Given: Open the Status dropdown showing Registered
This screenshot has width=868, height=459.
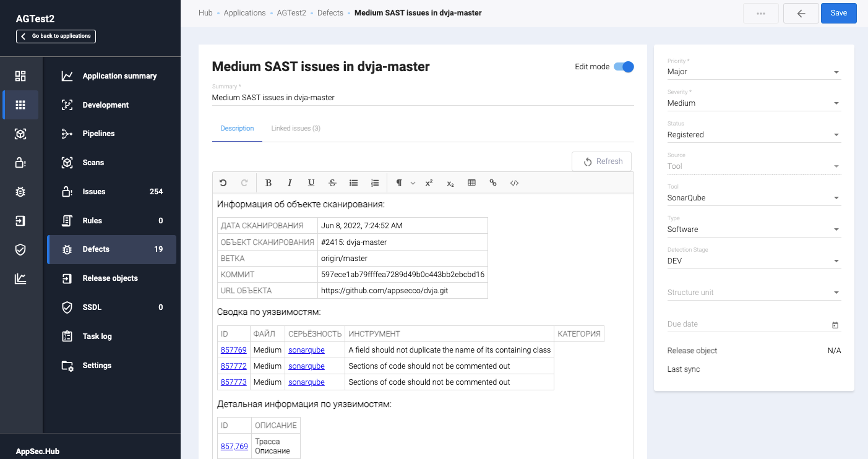Looking at the screenshot, I should [836, 135].
